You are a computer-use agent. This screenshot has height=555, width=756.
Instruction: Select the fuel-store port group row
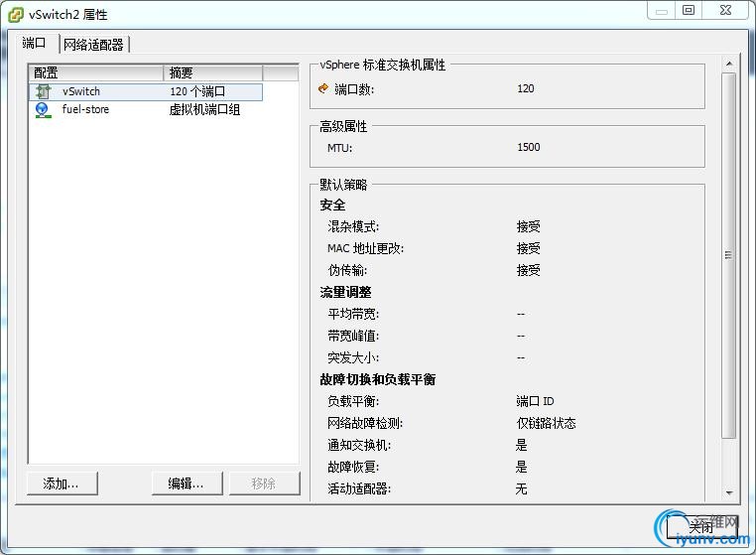point(146,110)
